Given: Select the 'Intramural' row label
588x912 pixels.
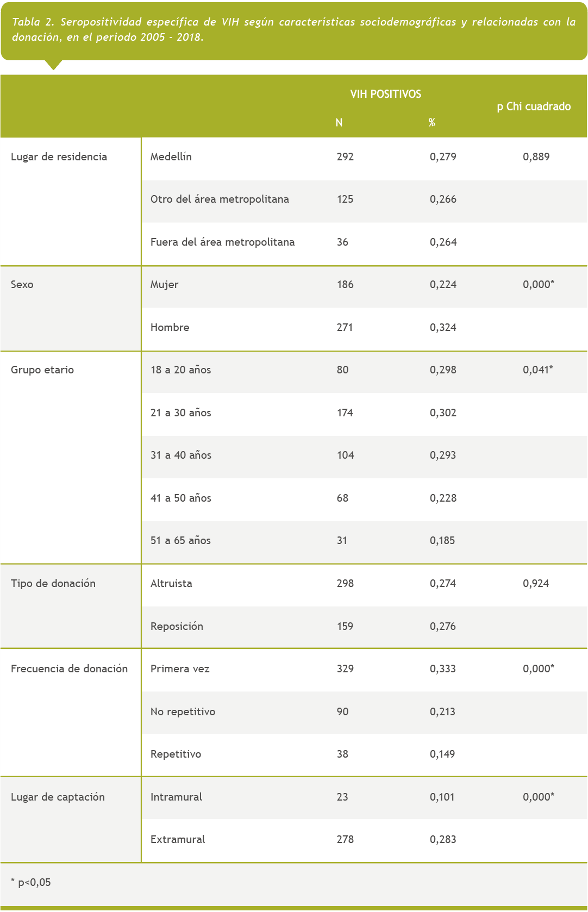Looking at the screenshot, I should tap(176, 797).
